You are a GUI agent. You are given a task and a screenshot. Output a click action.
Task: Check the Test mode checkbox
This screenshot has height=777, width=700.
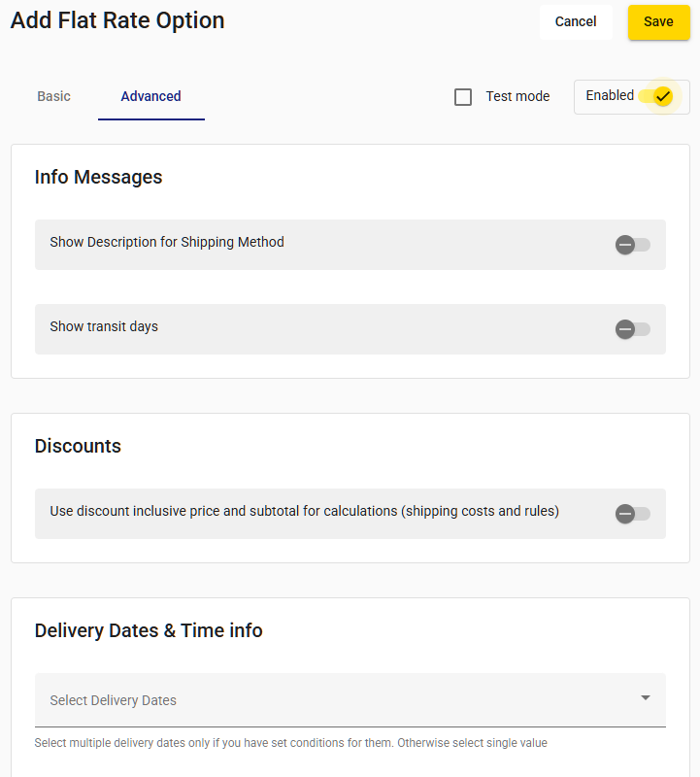[463, 97]
